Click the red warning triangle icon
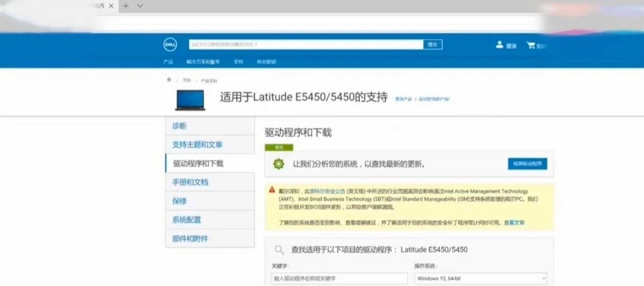Viewport: 644px width, 286px height. 272,190
